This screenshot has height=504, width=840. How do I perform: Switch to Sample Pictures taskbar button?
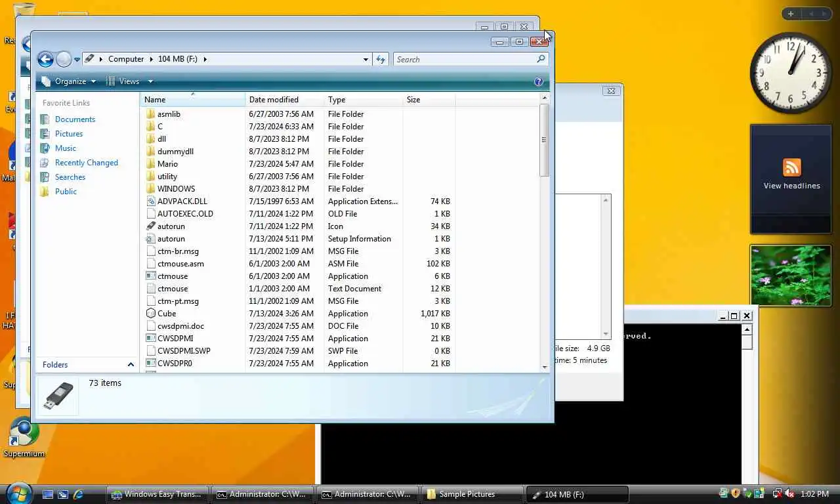click(473, 494)
